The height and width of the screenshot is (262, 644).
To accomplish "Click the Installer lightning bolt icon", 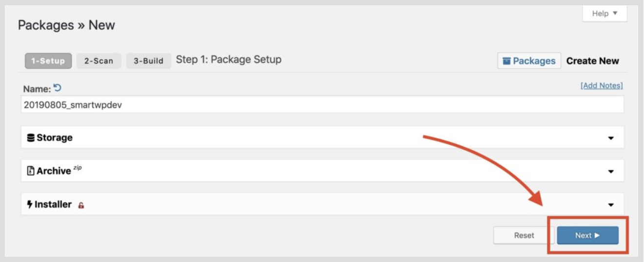I will pos(30,204).
